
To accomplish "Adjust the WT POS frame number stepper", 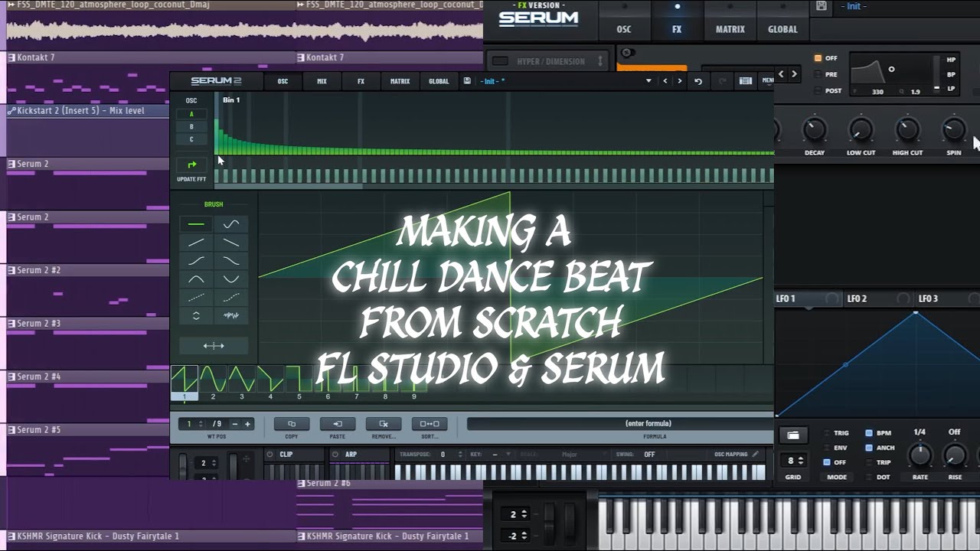I will [201, 424].
